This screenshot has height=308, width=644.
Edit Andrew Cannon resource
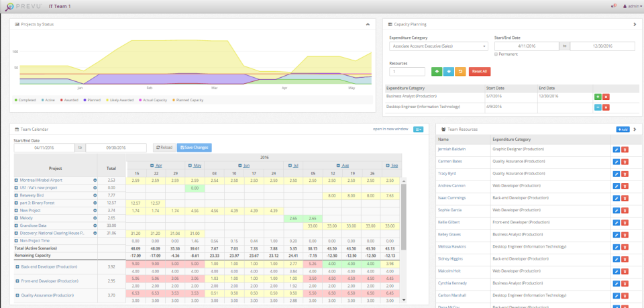[616, 186]
